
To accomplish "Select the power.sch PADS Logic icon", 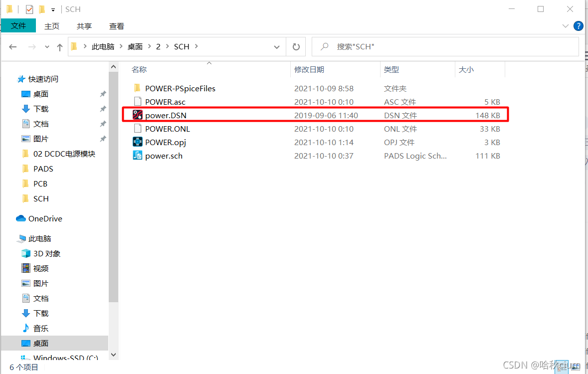I will click(x=138, y=155).
